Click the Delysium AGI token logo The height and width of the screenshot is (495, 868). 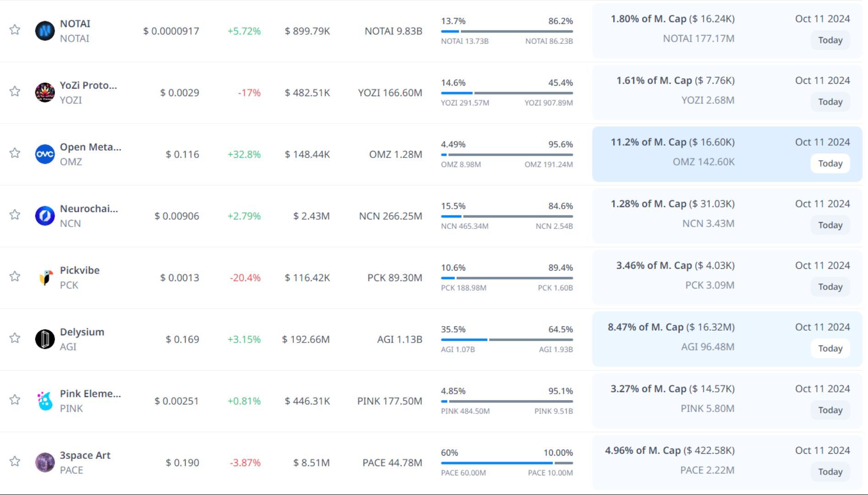click(x=45, y=339)
